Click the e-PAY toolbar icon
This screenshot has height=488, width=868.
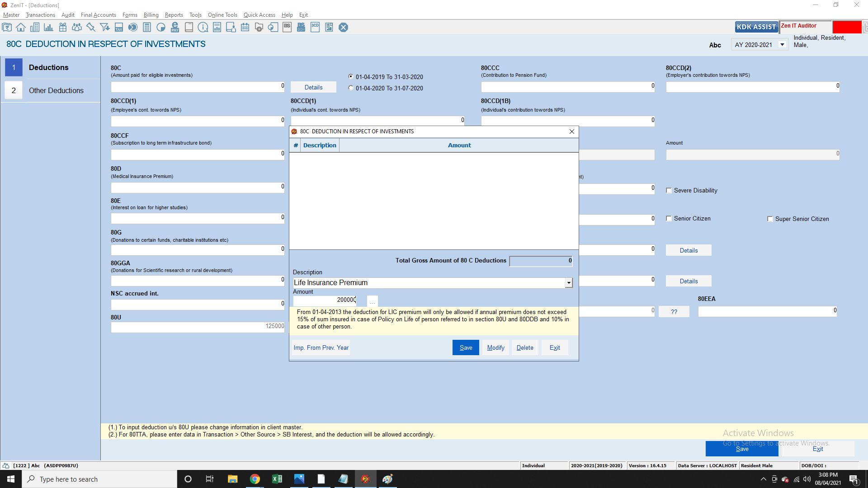coord(175,28)
